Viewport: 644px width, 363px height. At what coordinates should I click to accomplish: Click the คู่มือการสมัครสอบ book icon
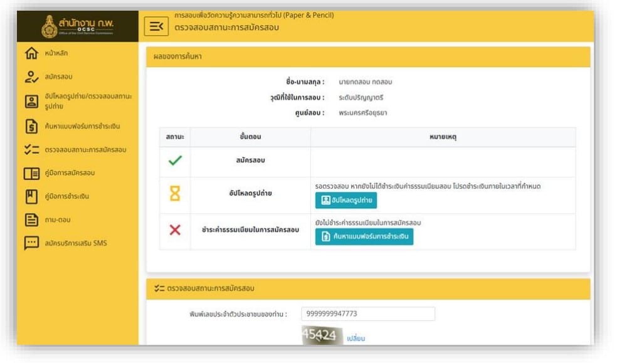[31, 173]
